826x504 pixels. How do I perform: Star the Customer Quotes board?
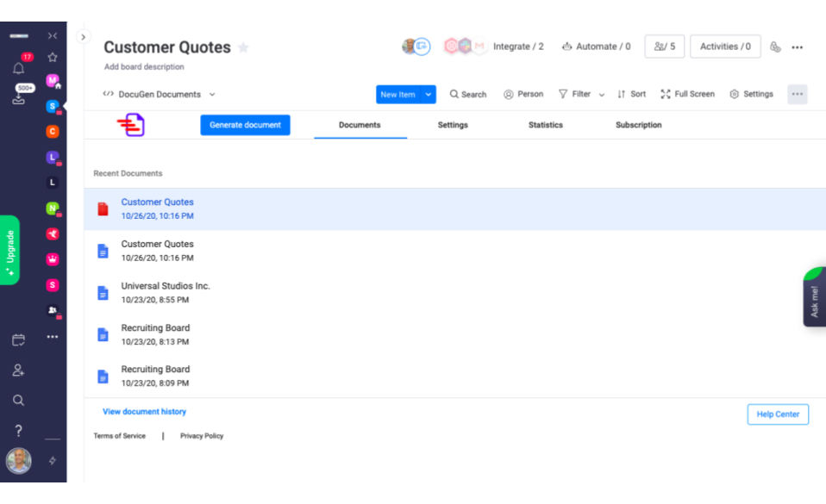pyautogui.click(x=243, y=47)
